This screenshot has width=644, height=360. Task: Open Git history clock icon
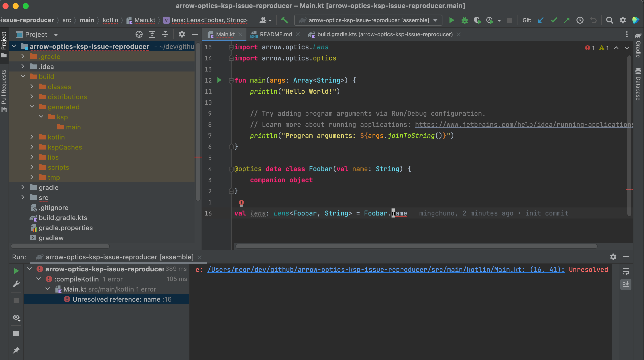coord(580,20)
